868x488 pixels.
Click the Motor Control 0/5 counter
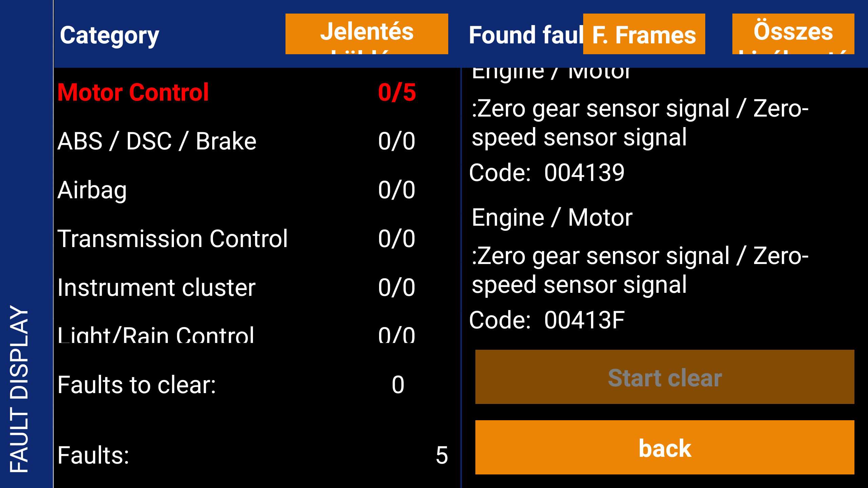coord(397,92)
